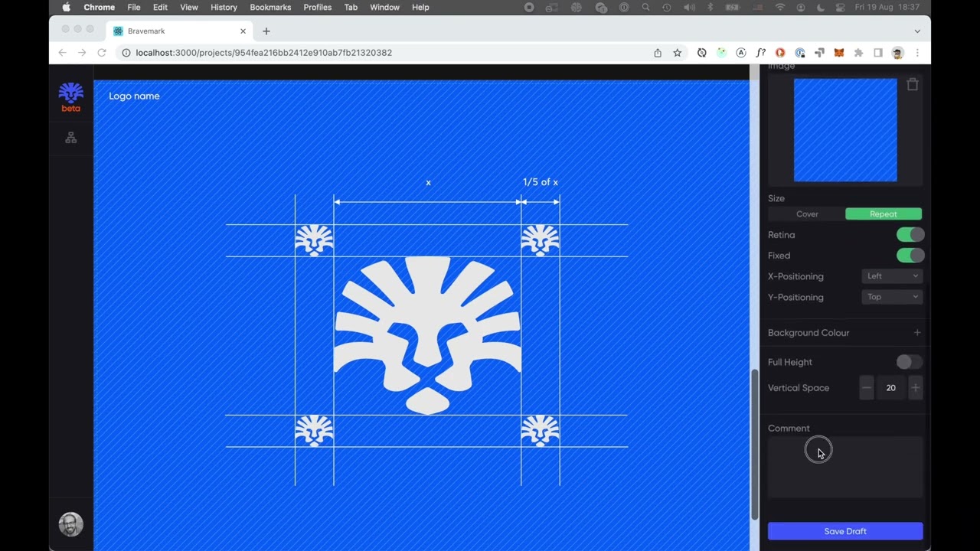Open the MetaMask fox extension

point(839,53)
